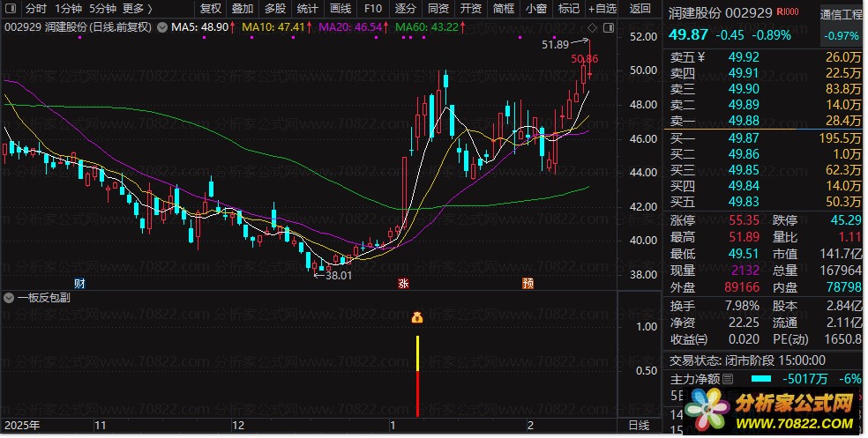
Task: Open the 通信工程 sector link
Action: [x=842, y=15]
